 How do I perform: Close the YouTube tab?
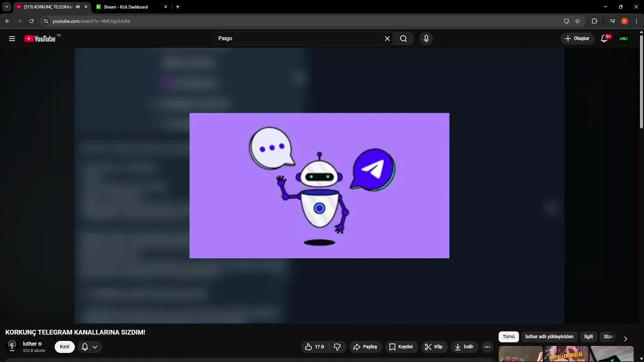point(86,7)
